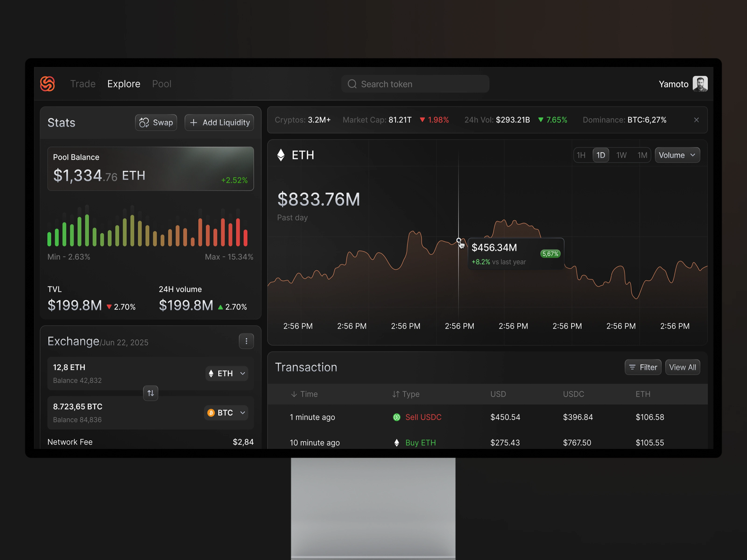
Task: Switch to the Explore tab
Action: pos(123,84)
